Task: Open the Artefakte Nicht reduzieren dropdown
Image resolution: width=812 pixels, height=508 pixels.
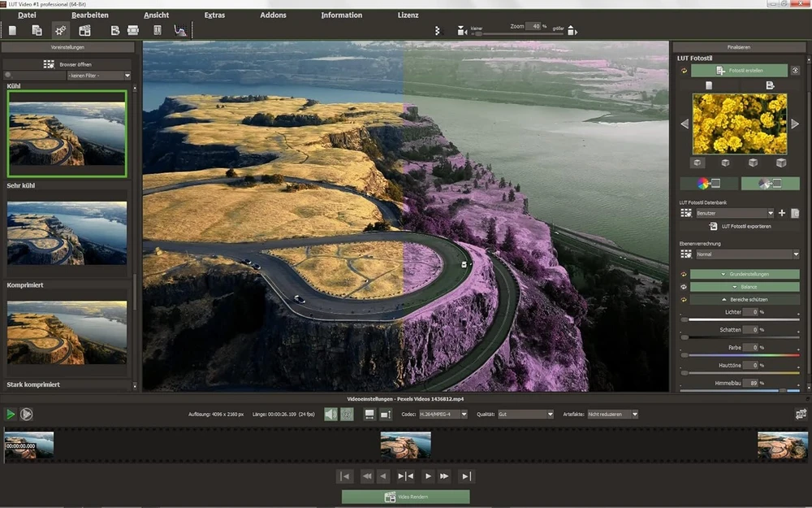Action: [x=612, y=415]
